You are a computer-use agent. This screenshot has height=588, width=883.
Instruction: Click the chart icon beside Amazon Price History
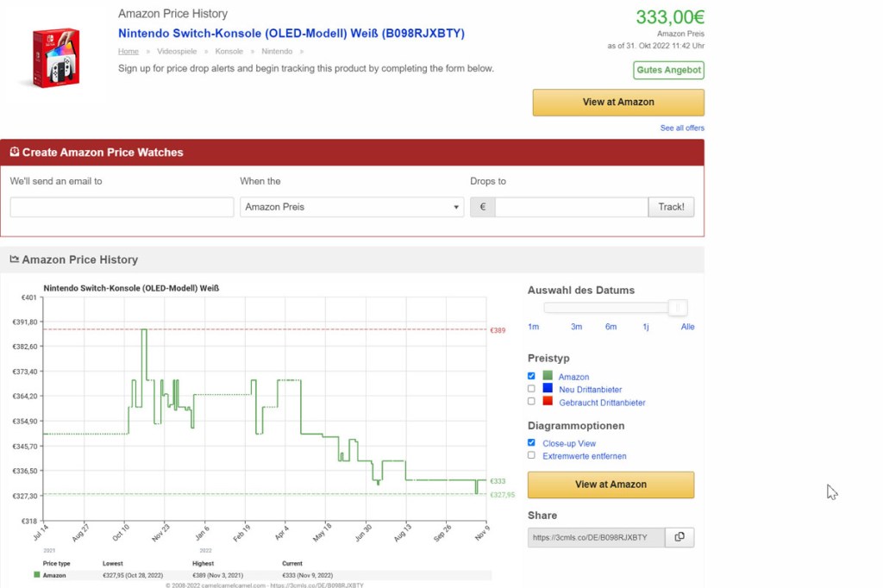click(14, 259)
